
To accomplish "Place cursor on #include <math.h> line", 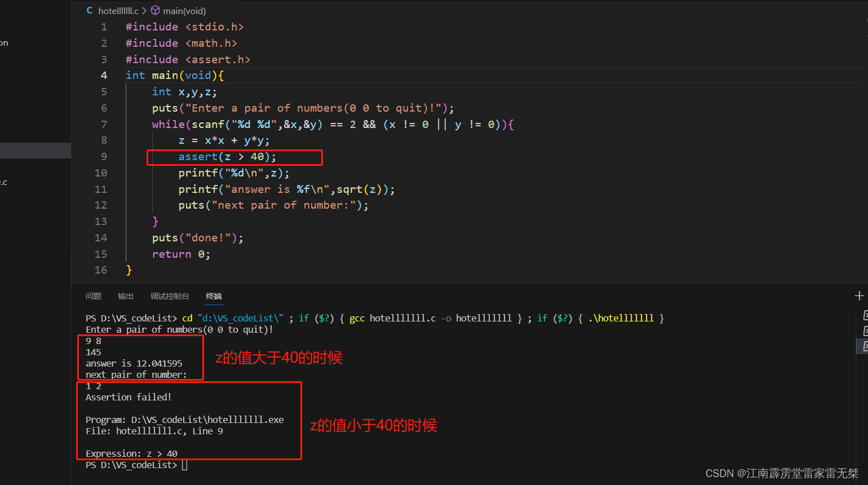I will 181,43.
